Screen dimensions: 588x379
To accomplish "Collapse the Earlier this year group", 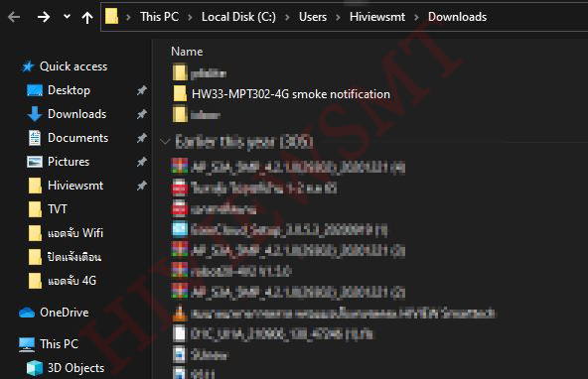I will point(165,142).
